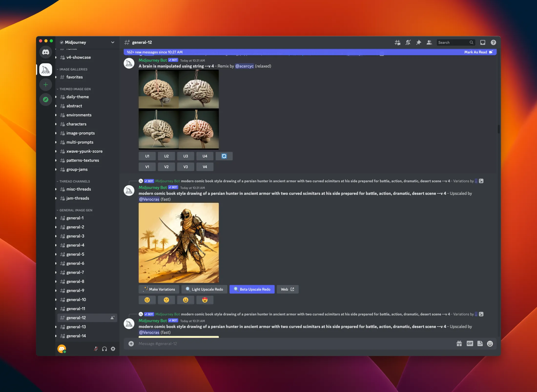Open the favorites channel

(74, 77)
